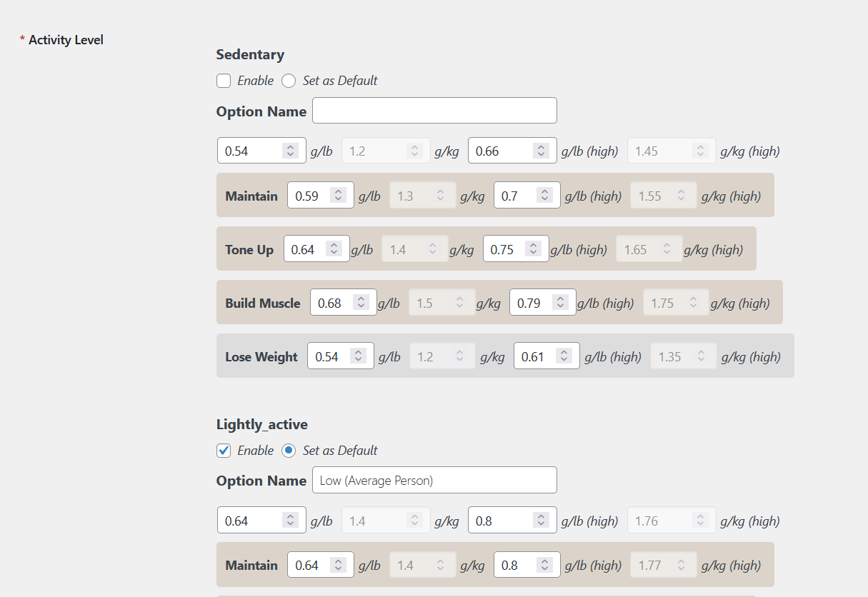Click Sedentary Maintain 0.7 g/lb (high) field
The height and width of the screenshot is (597, 868).
[527, 196]
